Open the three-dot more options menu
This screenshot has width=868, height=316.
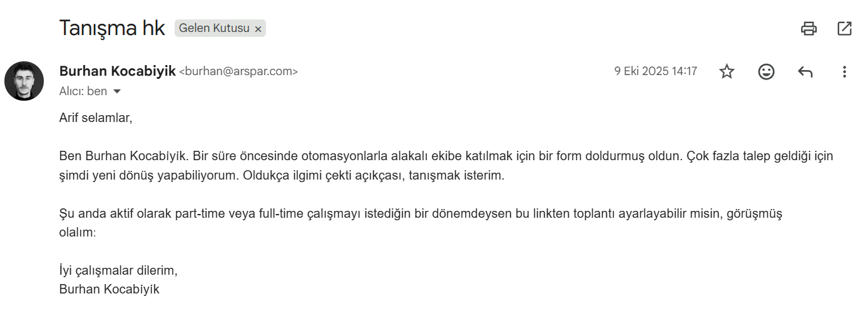click(x=844, y=71)
